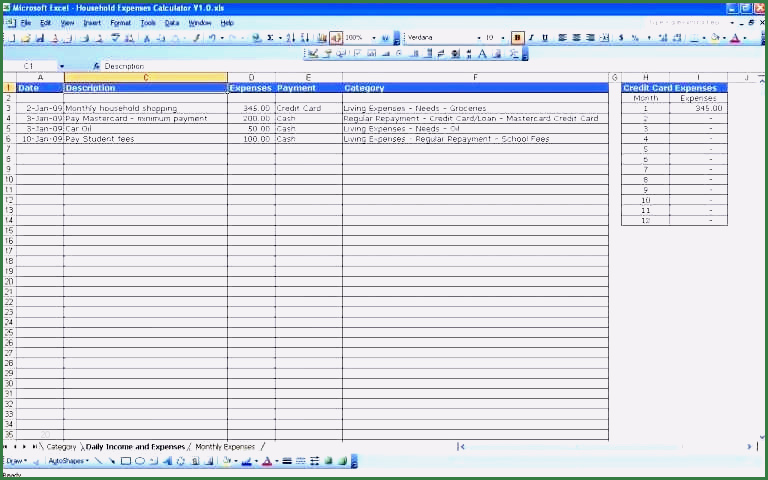Toggle Bold formatting in the toolbar

pyautogui.click(x=517, y=38)
